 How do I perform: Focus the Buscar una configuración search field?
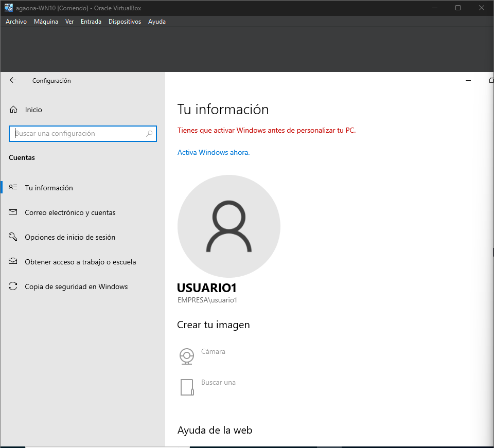pyautogui.click(x=80, y=134)
